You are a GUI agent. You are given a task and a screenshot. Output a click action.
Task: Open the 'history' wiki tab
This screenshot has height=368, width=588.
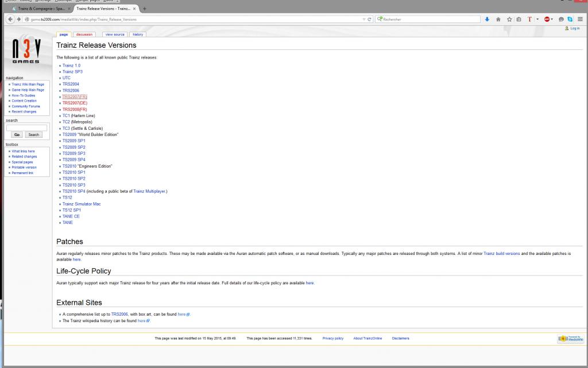point(138,34)
